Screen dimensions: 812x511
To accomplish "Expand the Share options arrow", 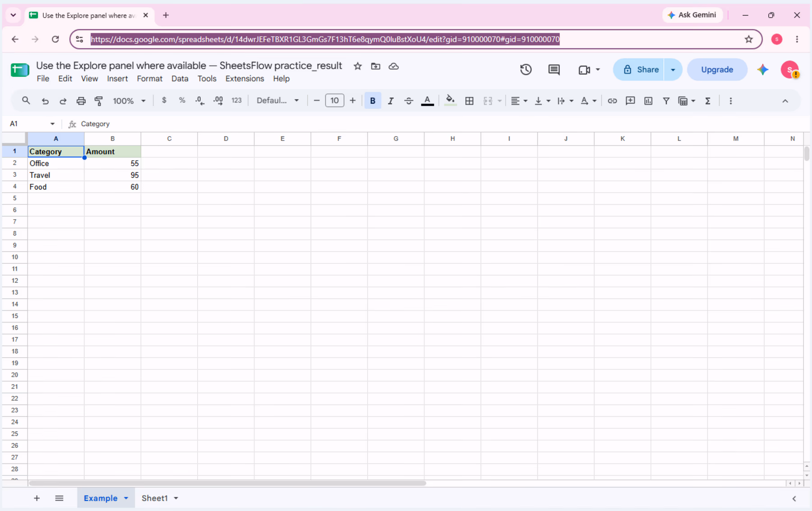I will click(x=673, y=69).
